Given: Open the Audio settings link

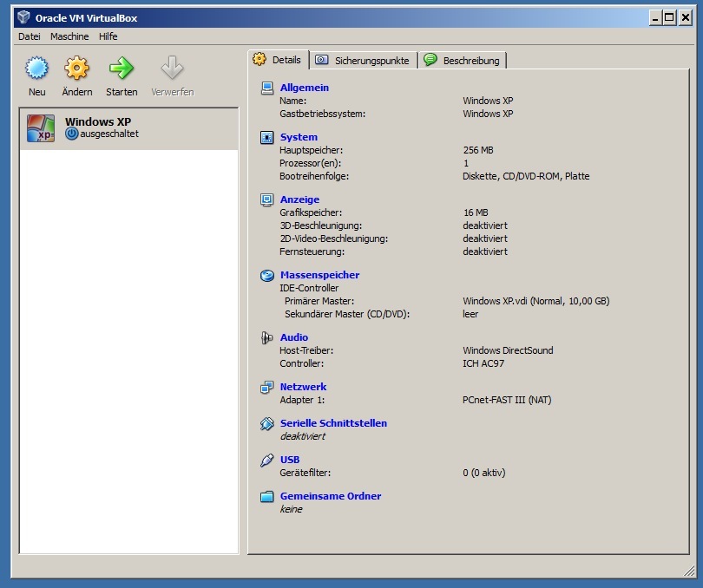Looking at the screenshot, I should [294, 337].
